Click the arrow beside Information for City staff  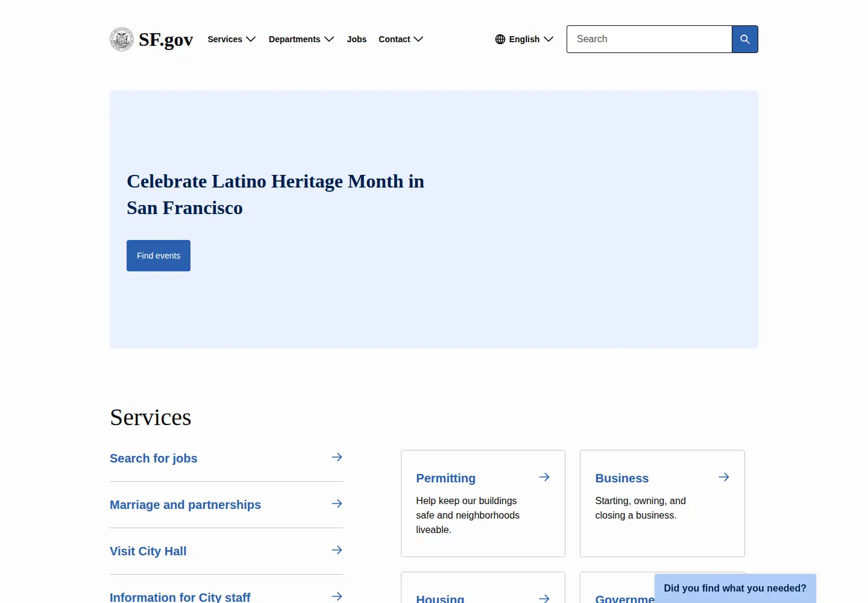pyautogui.click(x=337, y=596)
